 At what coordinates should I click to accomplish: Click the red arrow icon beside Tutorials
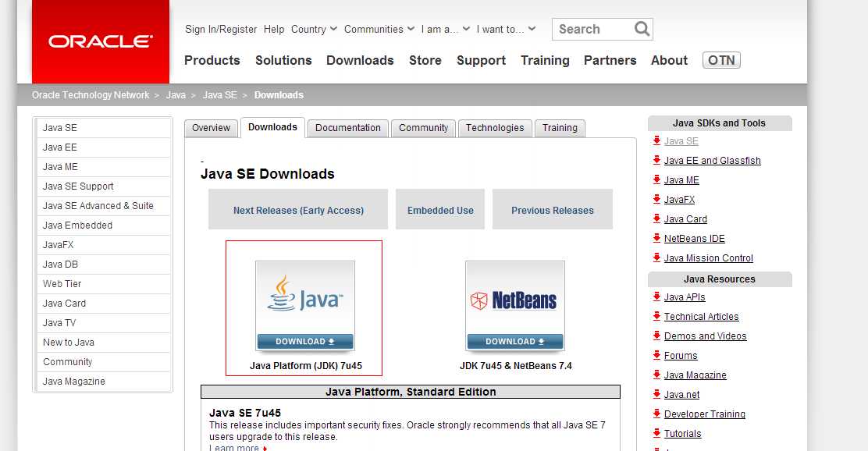(x=656, y=433)
